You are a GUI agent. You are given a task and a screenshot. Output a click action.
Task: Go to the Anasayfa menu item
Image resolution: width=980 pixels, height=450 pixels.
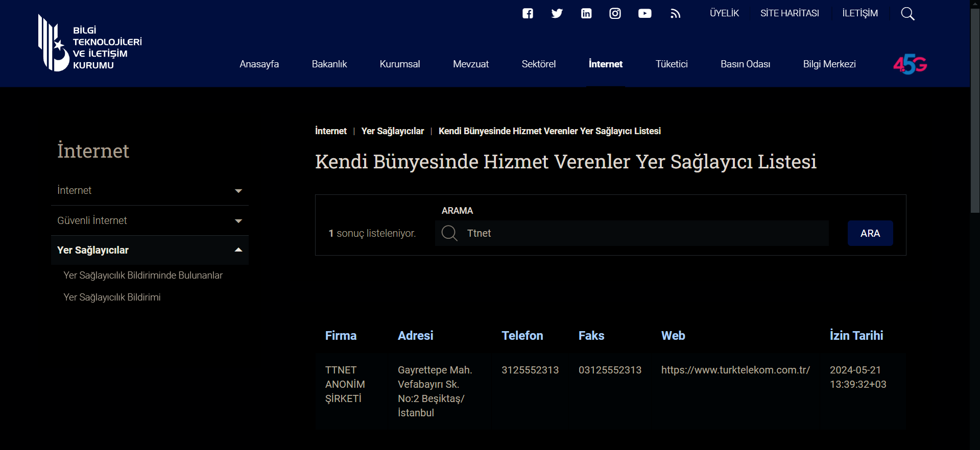(x=259, y=64)
